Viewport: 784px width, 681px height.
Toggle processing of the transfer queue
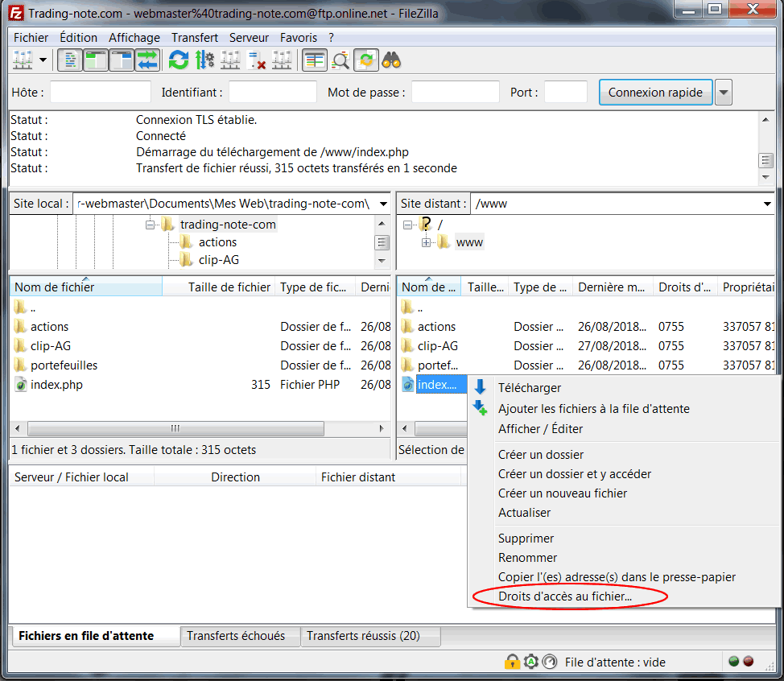pos(204,60)
